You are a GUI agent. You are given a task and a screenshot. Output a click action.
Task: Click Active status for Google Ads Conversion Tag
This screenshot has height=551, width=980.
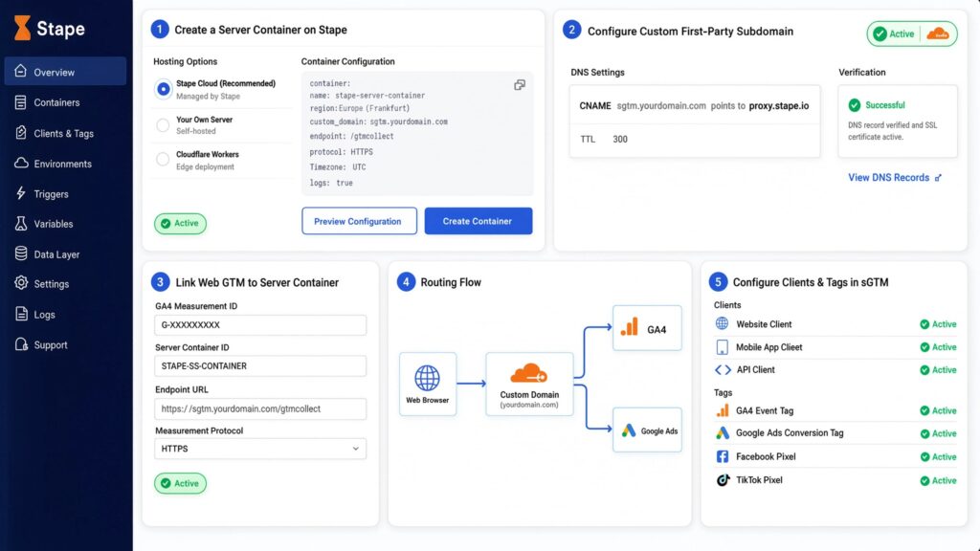pyautogui.click(x=938, y=433)
